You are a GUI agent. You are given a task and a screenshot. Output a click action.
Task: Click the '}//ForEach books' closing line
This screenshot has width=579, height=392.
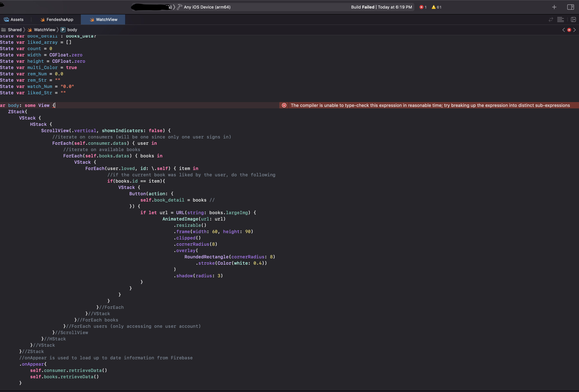[x=96, y=320]
